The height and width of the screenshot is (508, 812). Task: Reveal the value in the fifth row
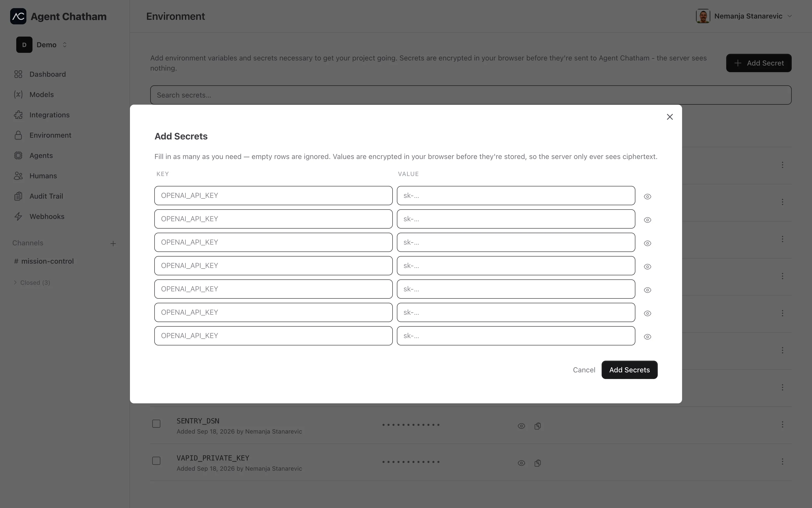(647, 290)
